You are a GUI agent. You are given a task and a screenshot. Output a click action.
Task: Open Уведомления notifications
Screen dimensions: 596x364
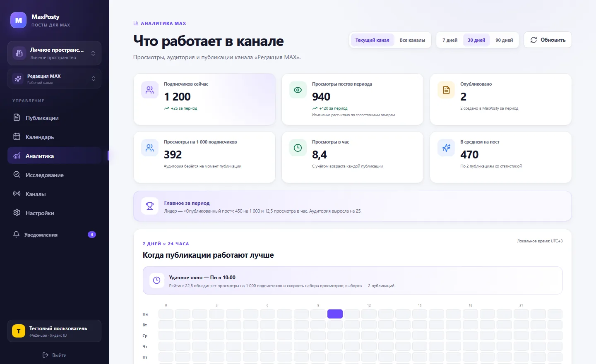click(54, 235)
